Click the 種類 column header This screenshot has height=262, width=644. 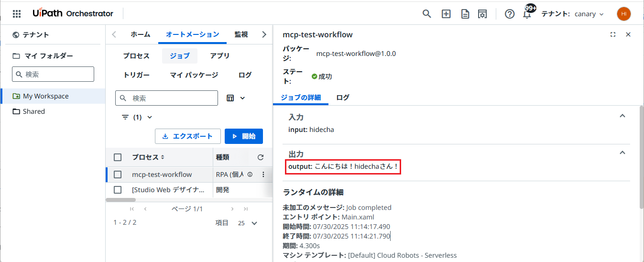(x=223, y=157)
